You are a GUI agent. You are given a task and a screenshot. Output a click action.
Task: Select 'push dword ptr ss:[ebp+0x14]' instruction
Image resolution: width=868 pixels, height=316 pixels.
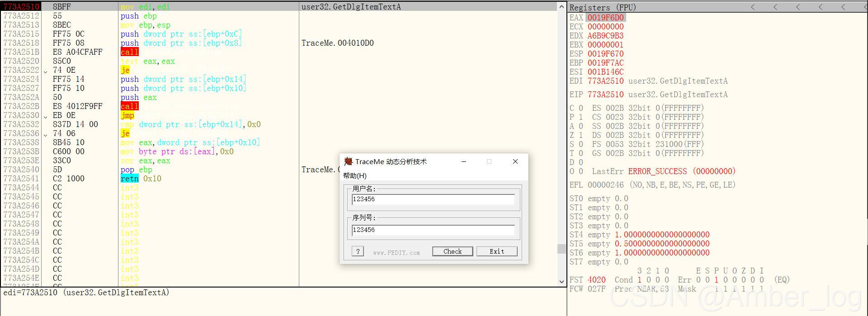tap(184, 79)
